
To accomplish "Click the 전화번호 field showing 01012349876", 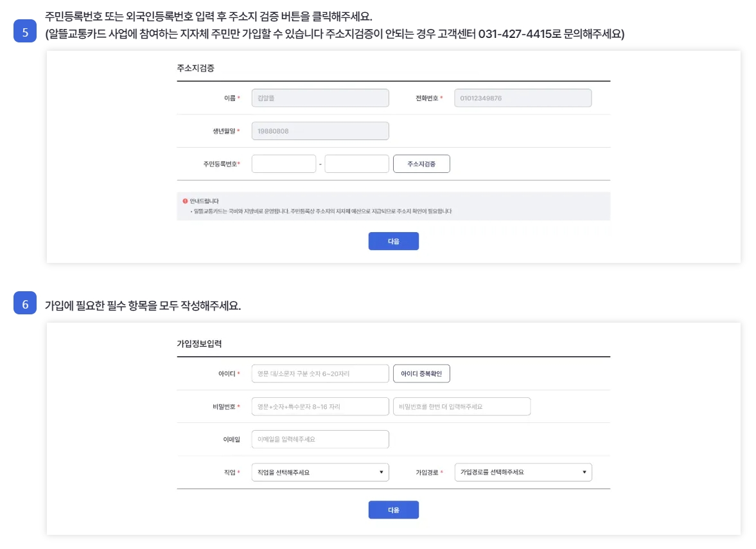I will (523, 98).
